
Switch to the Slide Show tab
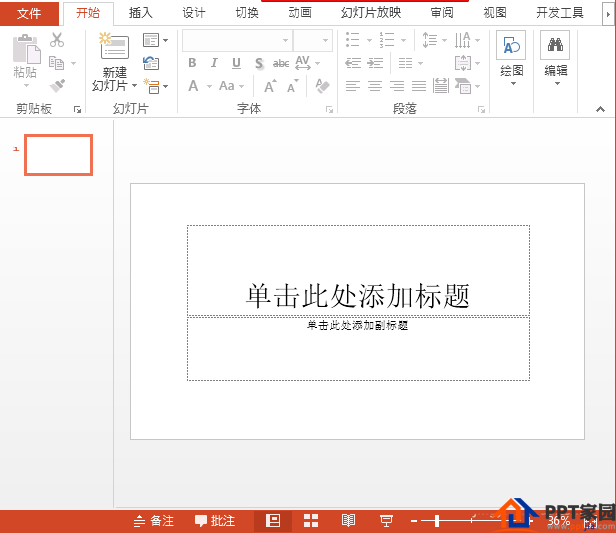(371, 13)
